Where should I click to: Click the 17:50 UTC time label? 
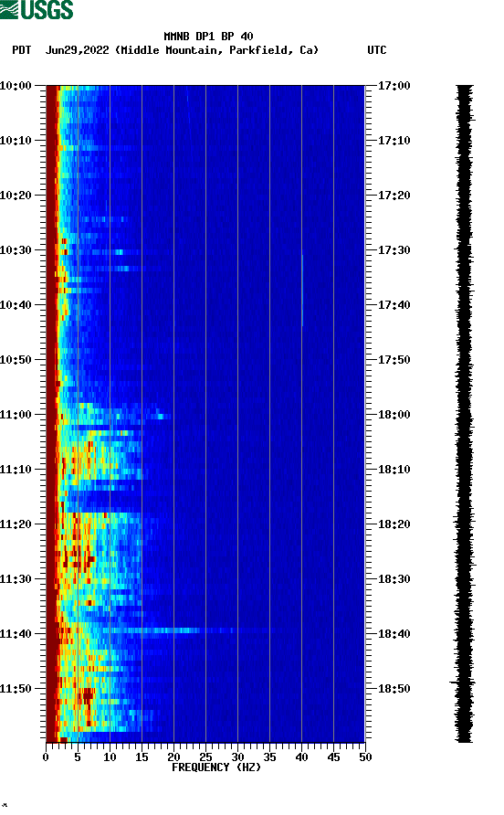click(394, 360)
